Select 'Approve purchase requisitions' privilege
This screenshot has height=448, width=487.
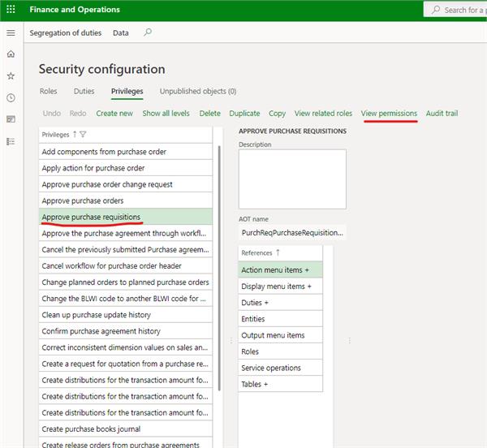pyautogui.click(x=126, y=217)
